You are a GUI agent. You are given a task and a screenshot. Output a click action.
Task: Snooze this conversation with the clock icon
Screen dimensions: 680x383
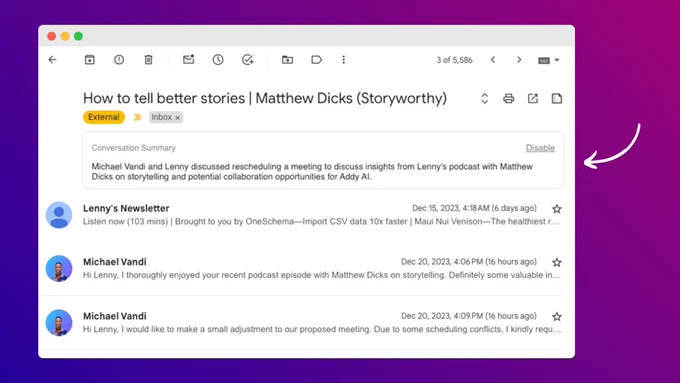pos(218,60)
